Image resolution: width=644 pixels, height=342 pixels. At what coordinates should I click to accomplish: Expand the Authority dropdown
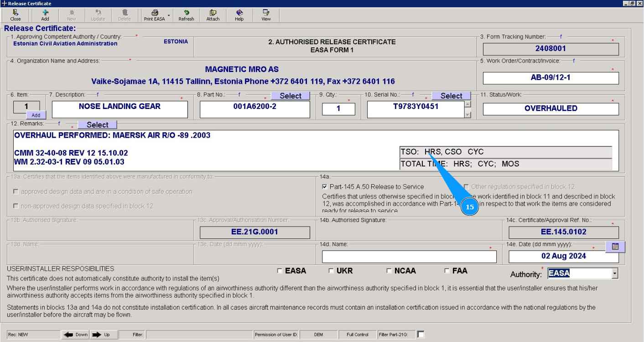click(x=614, y=274)
